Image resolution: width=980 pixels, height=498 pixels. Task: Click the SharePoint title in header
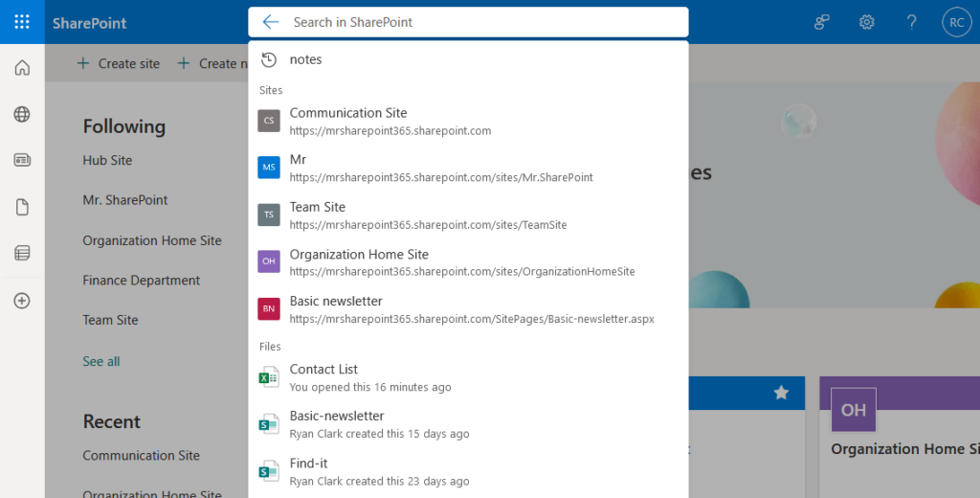click(x=89, y=23)
